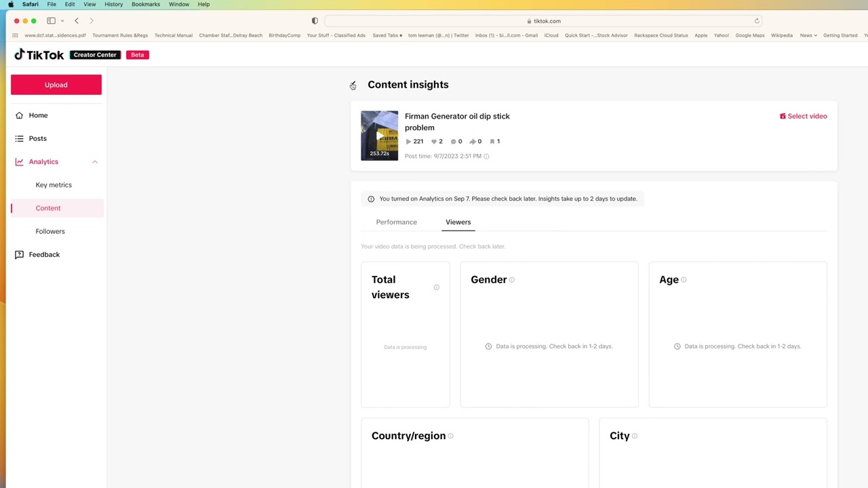This screenshot has height=488, width=868.
Task: Open Wikipedia bookmark
Action: 782,35
